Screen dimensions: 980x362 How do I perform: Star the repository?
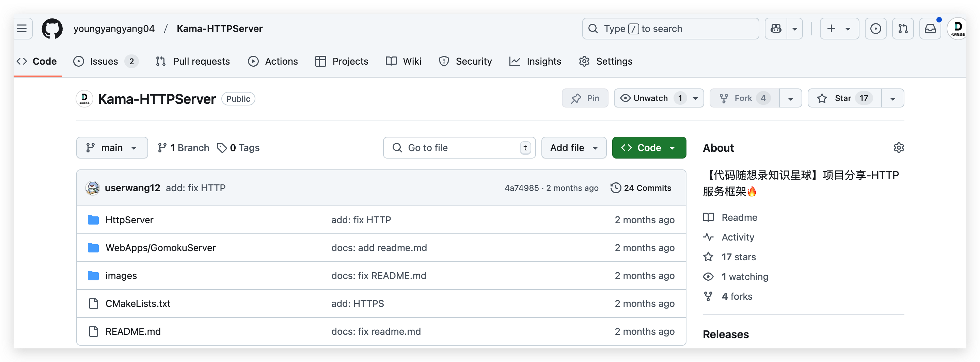(x=844, y=98)
